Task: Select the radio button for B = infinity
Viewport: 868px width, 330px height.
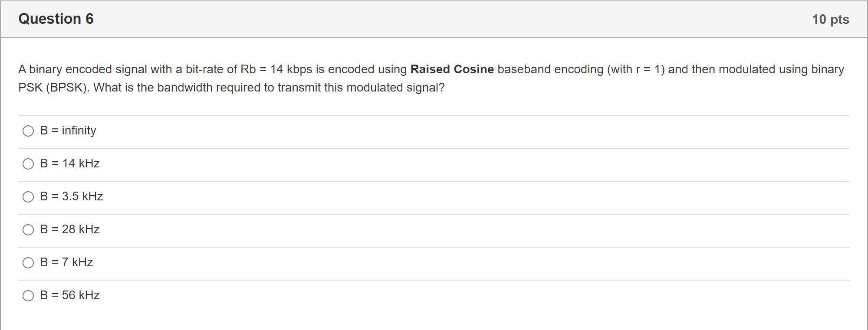Action: pos(28,131)
